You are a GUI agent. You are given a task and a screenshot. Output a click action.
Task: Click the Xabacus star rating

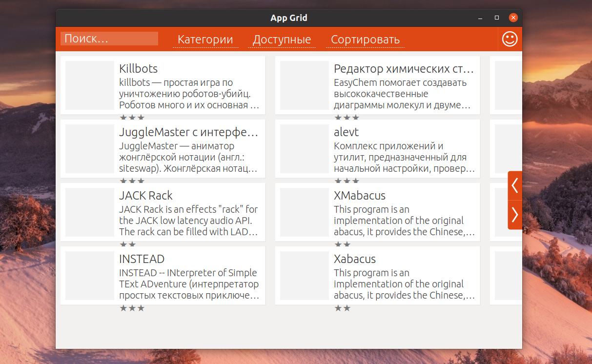pos(343,308)
